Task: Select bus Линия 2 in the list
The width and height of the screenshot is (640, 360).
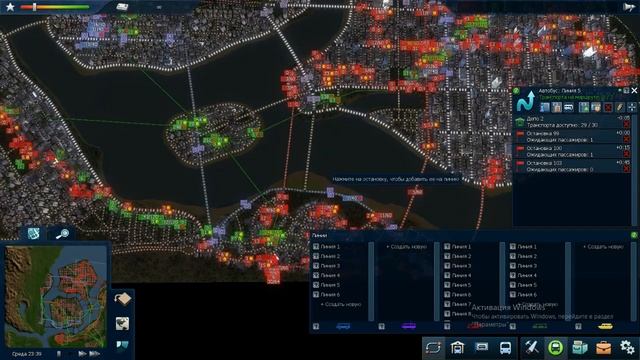Action: pyautogui.click(x=330, y=256)
